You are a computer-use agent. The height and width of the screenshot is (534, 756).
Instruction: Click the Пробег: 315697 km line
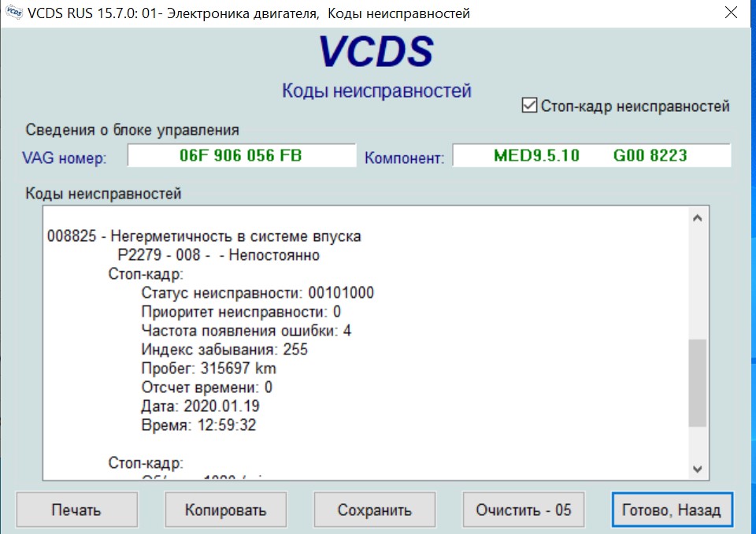pos(209,369)
